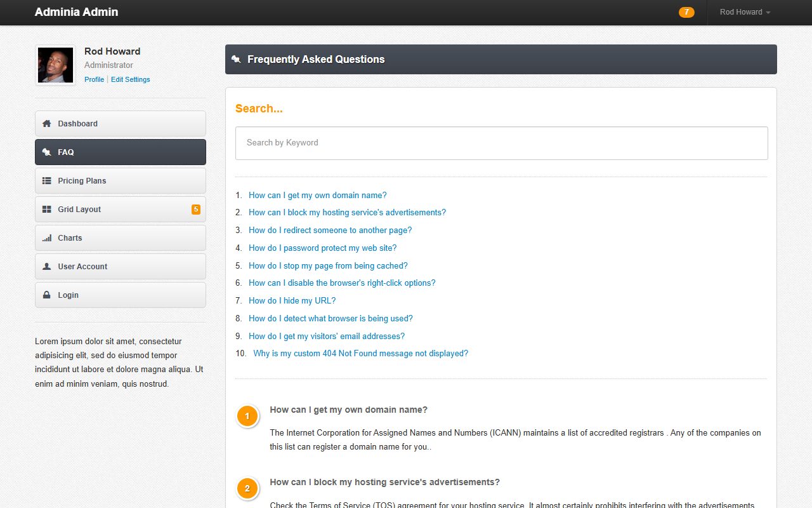Image resolution: width=812 pixels, height=508 pixels.
Task: Open the How do I hide my URL? question
Action: pos(292,301)
